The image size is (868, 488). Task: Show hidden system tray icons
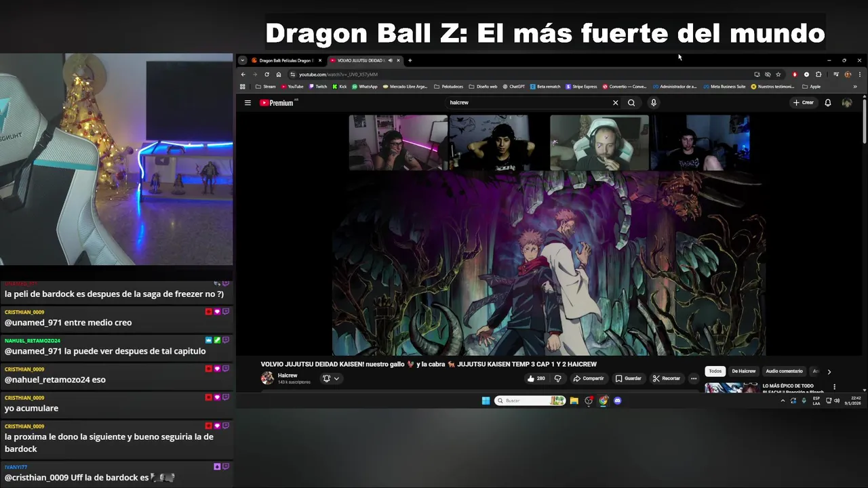coord(783,401)
